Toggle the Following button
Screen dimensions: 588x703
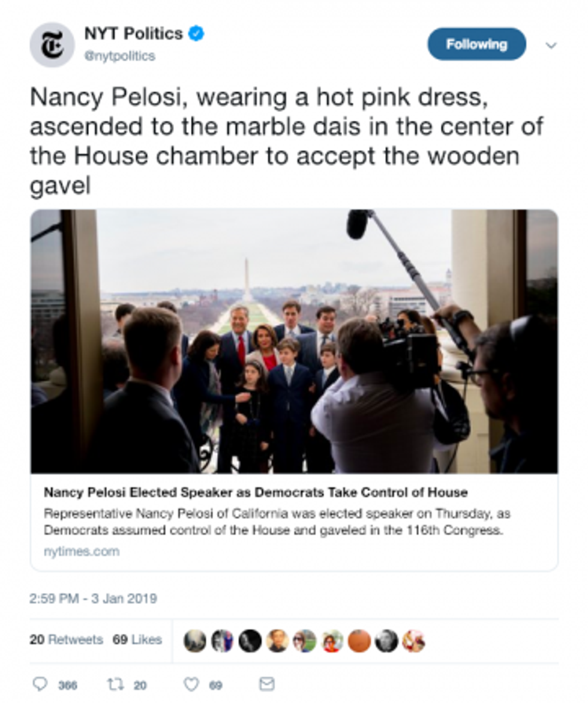[x=476, y=44]
